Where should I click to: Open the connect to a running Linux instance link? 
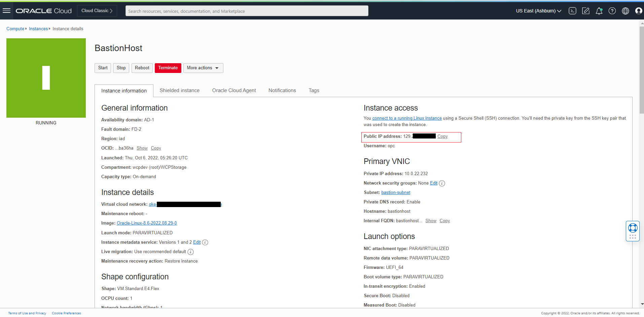point(407,118)
